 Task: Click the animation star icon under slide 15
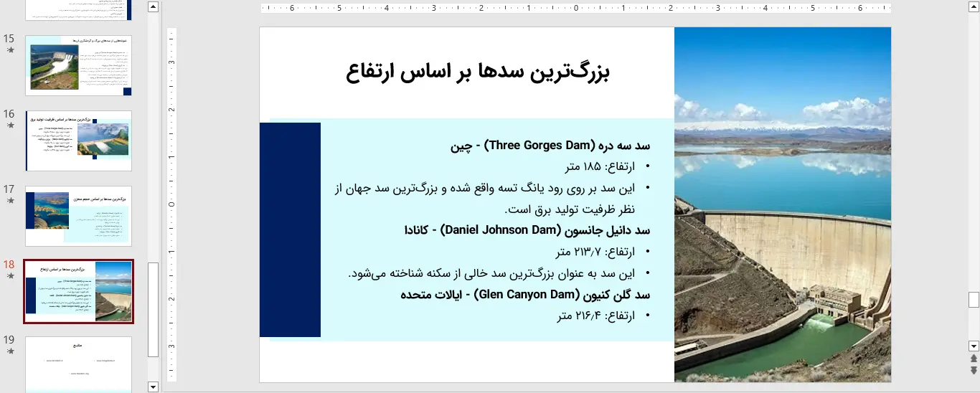click(x=10, y=50)
